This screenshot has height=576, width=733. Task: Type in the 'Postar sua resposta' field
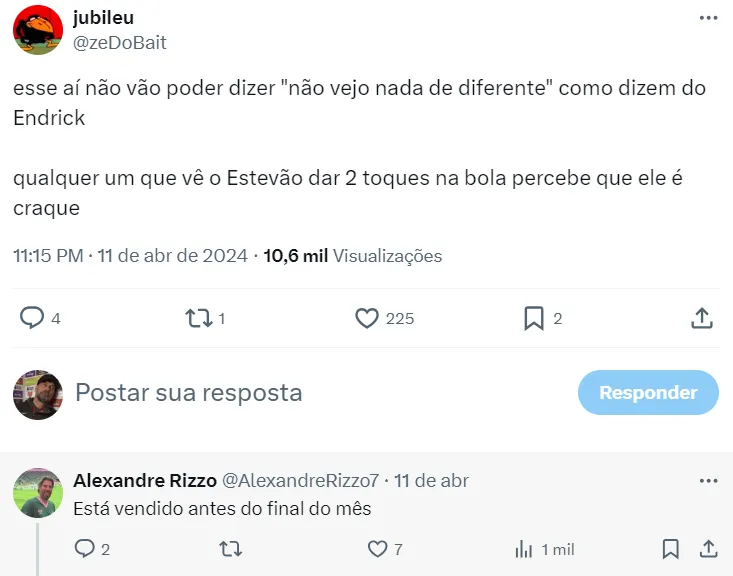click(x=300, y=392)
